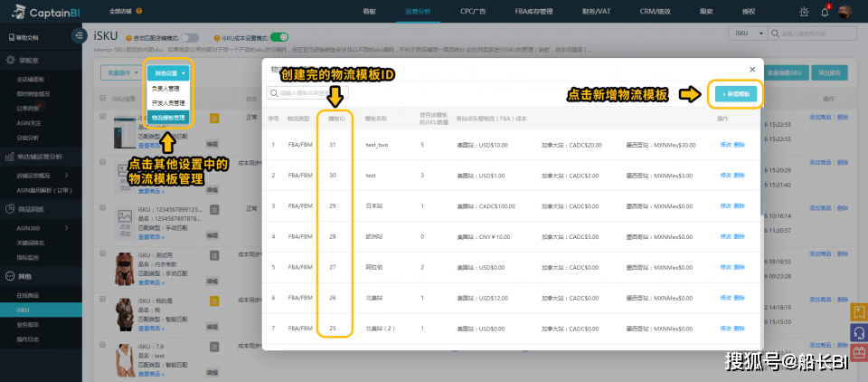Click the 新增模板 button
The width and height of the screenshot is (868, 382).
737,93
